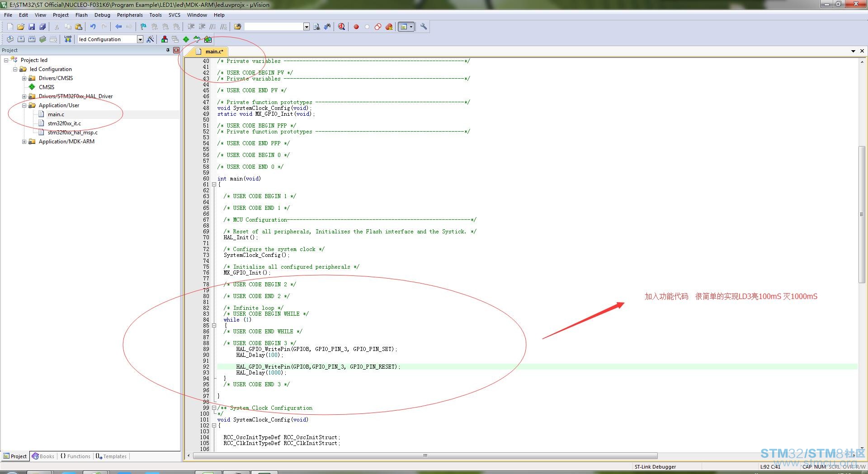Click the Undo arrow icon
This screenshot has height=474, width=868.
tap(93, 27)
